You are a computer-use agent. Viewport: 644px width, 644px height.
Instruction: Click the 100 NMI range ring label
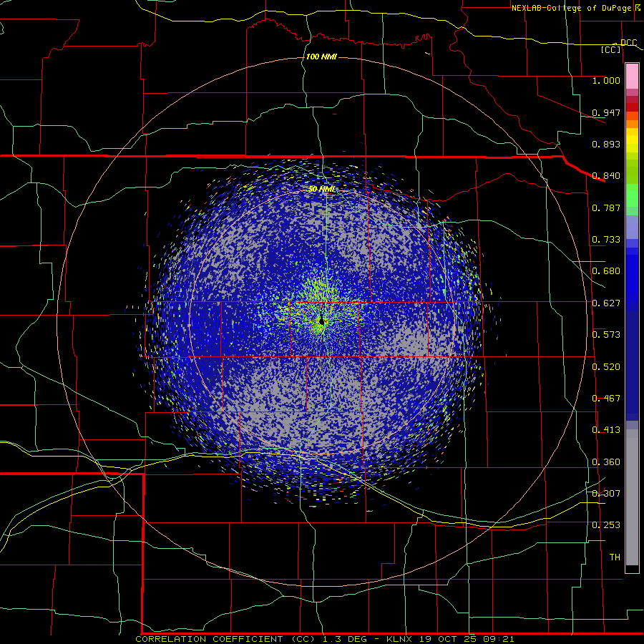[x=321, y=57]
